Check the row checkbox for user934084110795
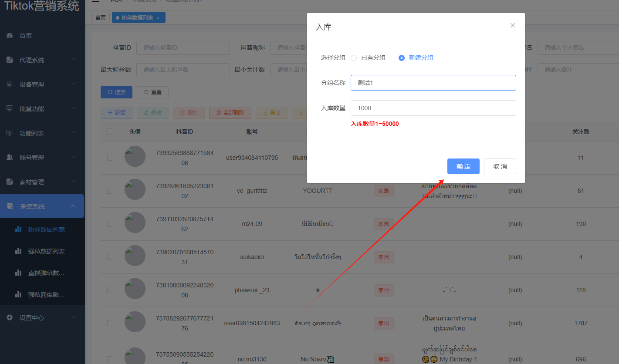 (110, 158)
